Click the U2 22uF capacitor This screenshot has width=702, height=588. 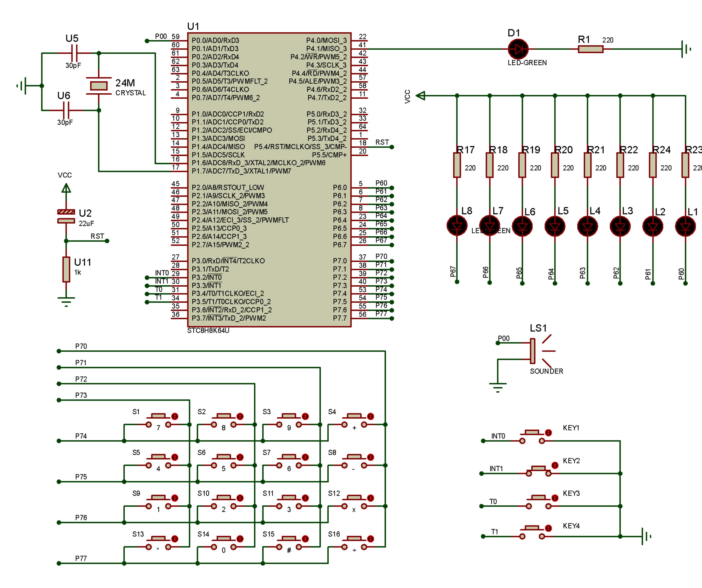[x=66, y=216]
